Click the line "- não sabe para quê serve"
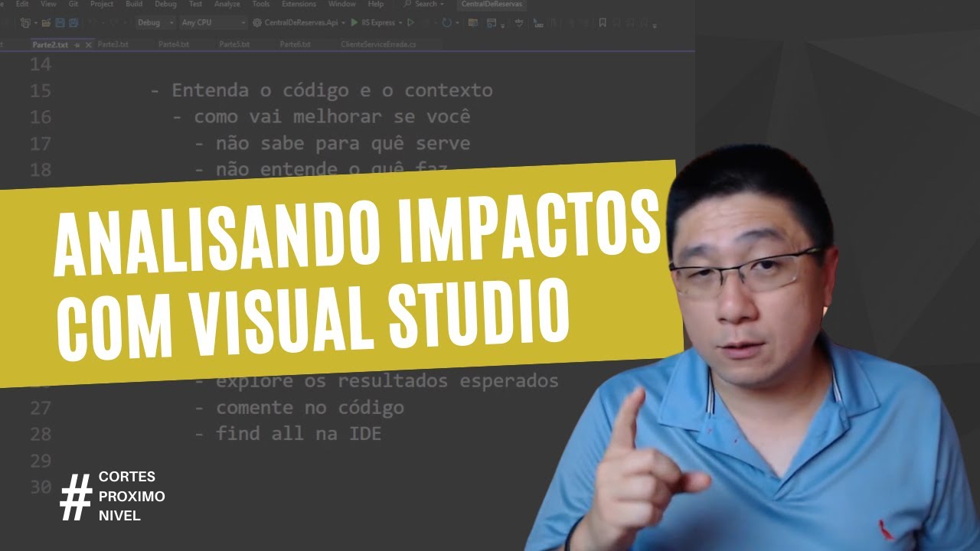This screenshot has height=551, width=980. click(x=332, y=143)
